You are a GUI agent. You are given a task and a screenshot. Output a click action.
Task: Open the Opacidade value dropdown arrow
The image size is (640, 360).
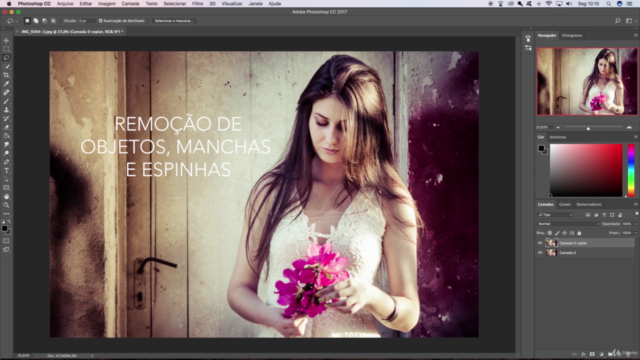636,224
